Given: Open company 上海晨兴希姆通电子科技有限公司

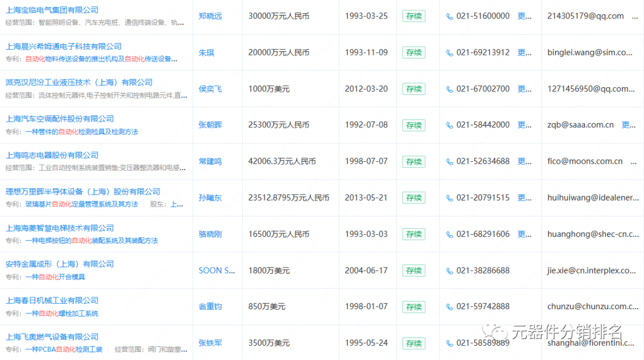Looking at the screenshot, I should tap(64, 47).
